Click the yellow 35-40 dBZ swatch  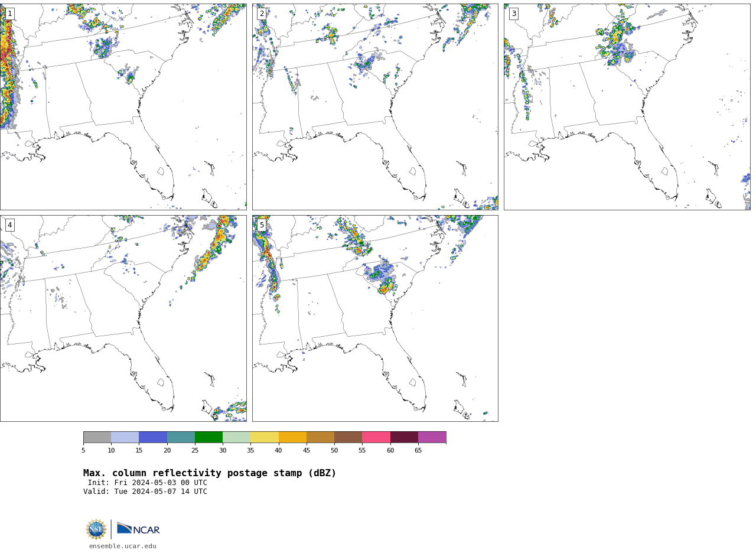[265, 437]
